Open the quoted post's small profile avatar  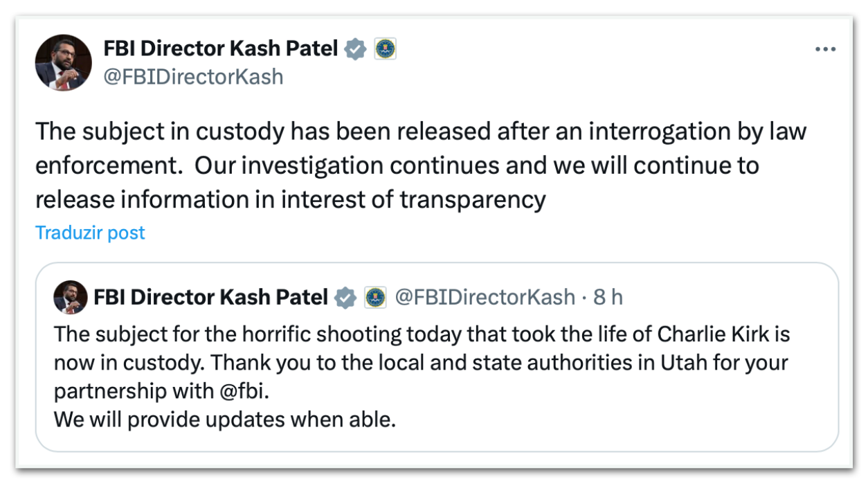click(x=71, y=298)
